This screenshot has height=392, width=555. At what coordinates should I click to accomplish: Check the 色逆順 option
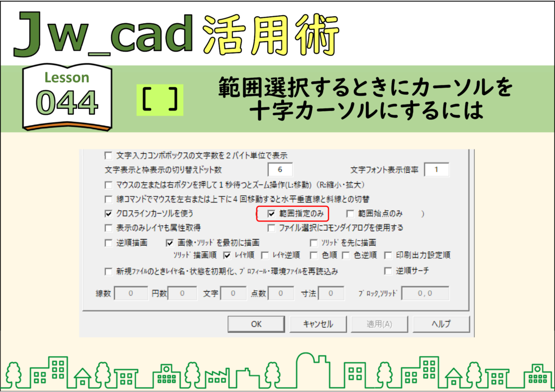(346, 255)
